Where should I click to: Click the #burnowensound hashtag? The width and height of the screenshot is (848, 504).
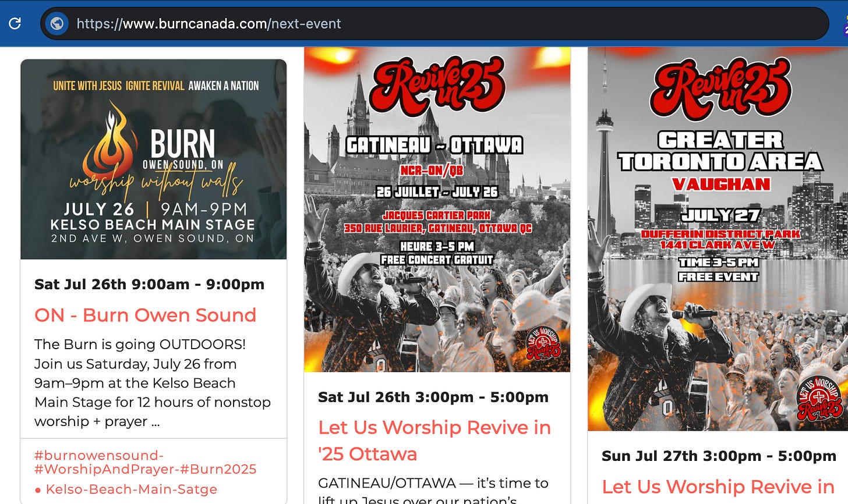(x=99, y=455)
